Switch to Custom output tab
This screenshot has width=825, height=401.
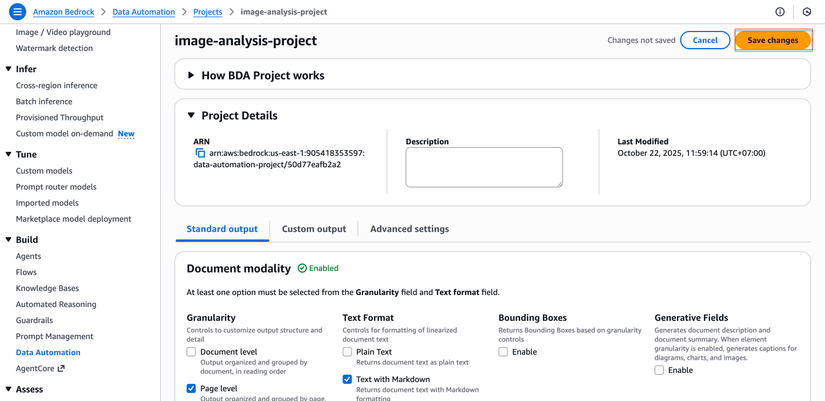[x=314, y=229]
